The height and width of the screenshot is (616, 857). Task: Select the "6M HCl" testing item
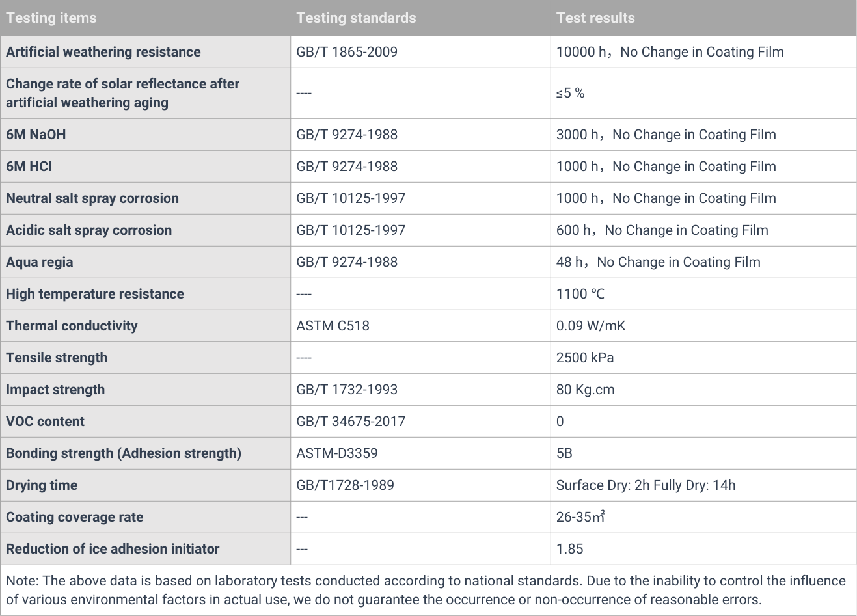pos(29,167)
